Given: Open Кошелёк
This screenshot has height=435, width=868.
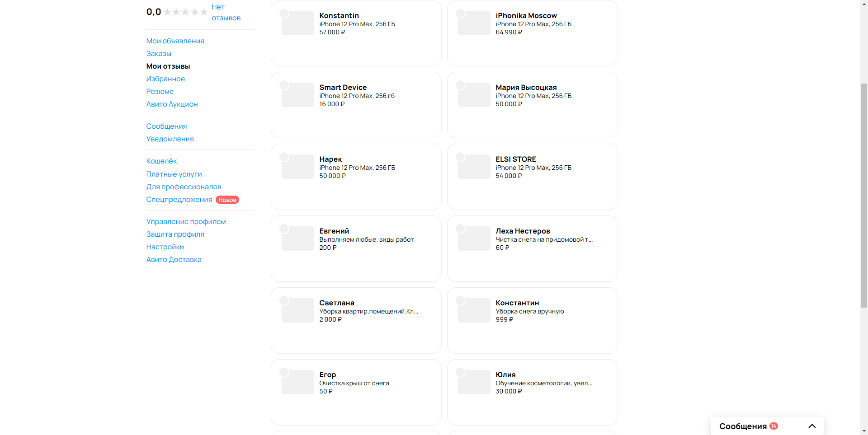Looking at the screenshot, I should (x=161, y=161).
